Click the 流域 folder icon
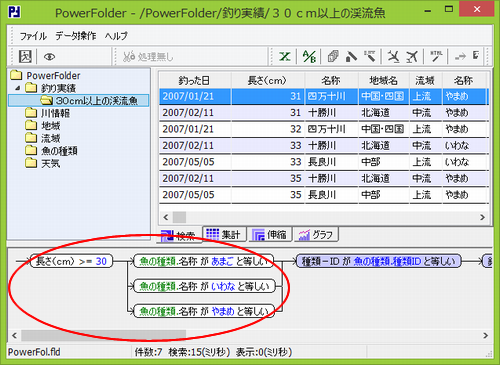The width and height of the screenshot is (500, 365). (x=31, y=138)
